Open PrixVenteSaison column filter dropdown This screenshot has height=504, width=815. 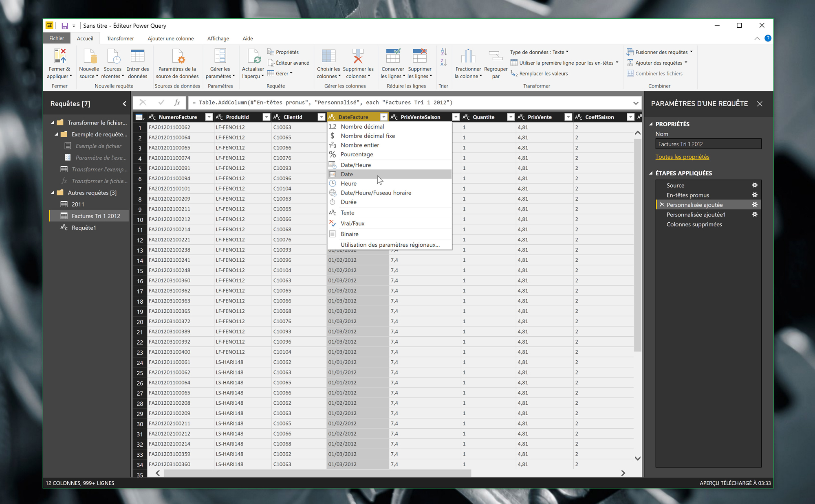(456, 117)
